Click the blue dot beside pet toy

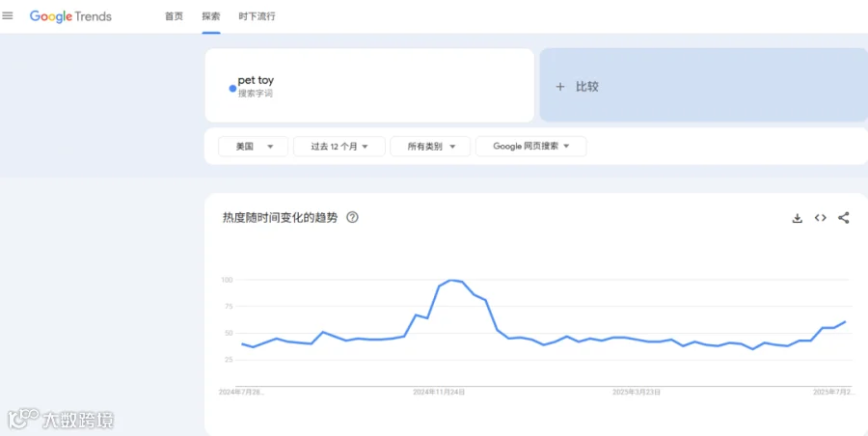point(232,89)
